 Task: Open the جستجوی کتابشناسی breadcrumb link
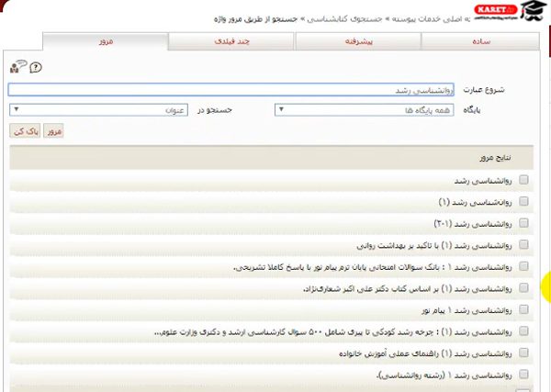(344, 19)
